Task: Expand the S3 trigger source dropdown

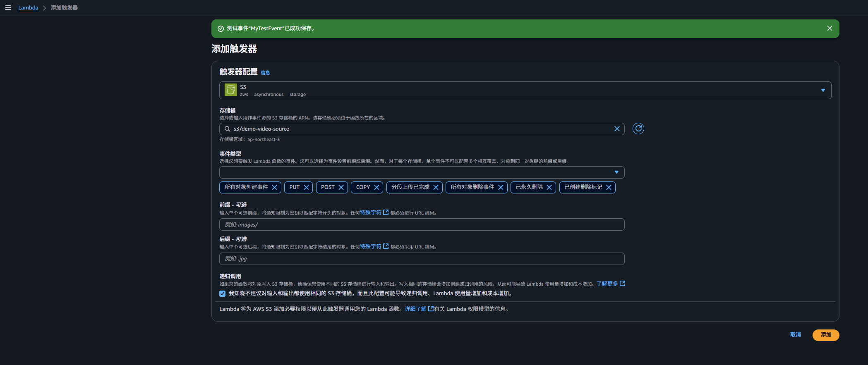Action: (x=525, y=90)
